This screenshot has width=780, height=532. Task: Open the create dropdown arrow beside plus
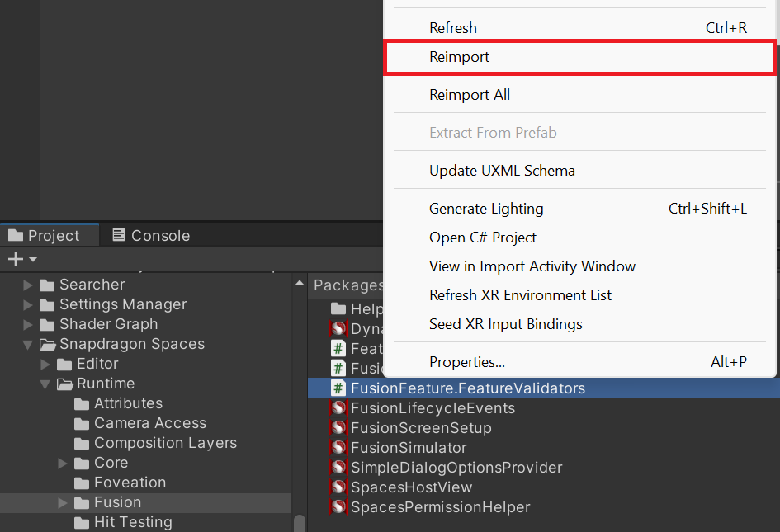33,259
